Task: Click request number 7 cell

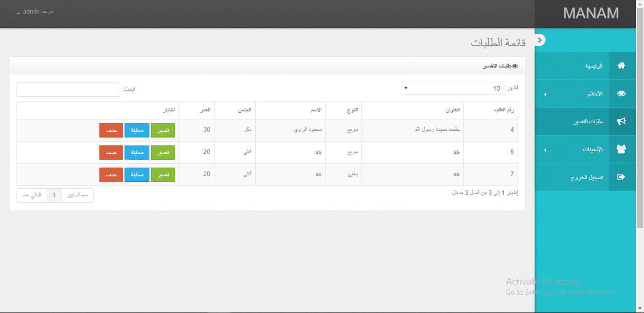Action: (x=491, y=174)
